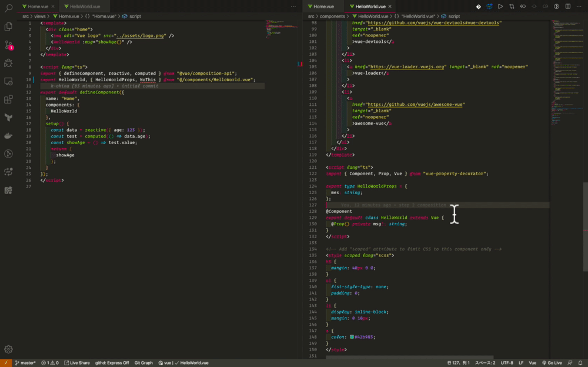The image size is (588, 367).
Task: Click the feedback icon in status bar
Action: 570,363
